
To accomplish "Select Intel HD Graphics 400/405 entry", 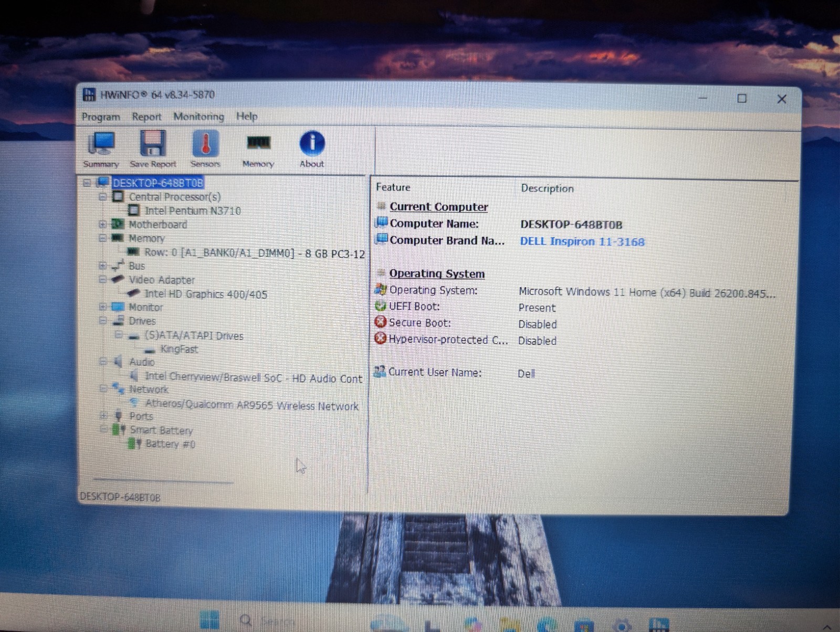I will [206, 294].
